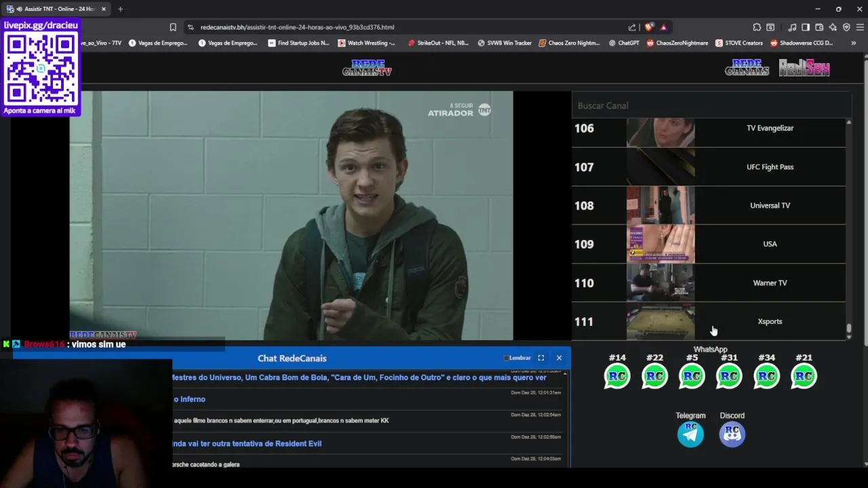Click the RedeCanaisTV center logo
This screenshot has height=488, width=868.
[367, 68]
